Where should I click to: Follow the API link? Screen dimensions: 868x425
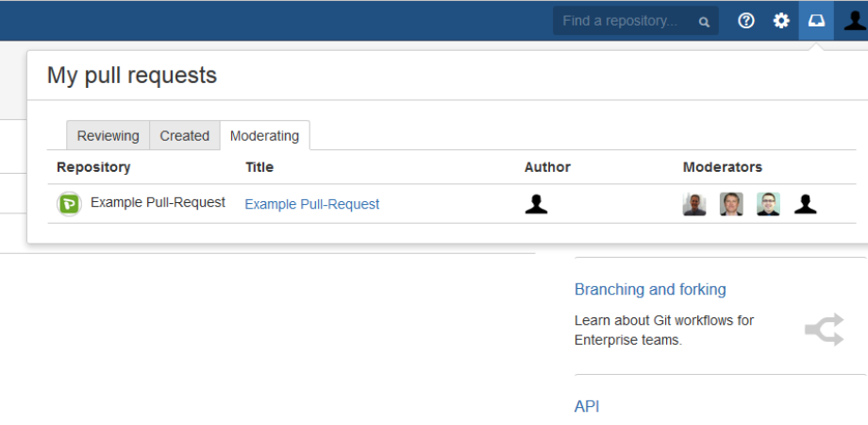(586, 407)
